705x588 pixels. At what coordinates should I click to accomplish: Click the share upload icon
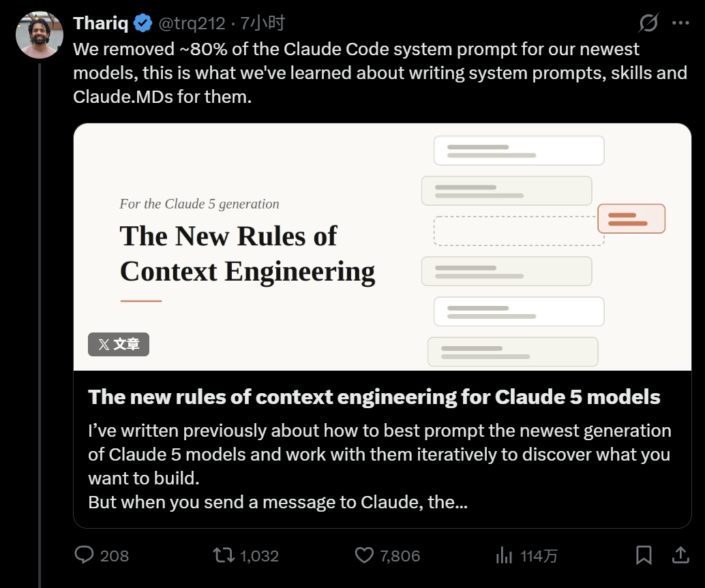tap(680, 555)
